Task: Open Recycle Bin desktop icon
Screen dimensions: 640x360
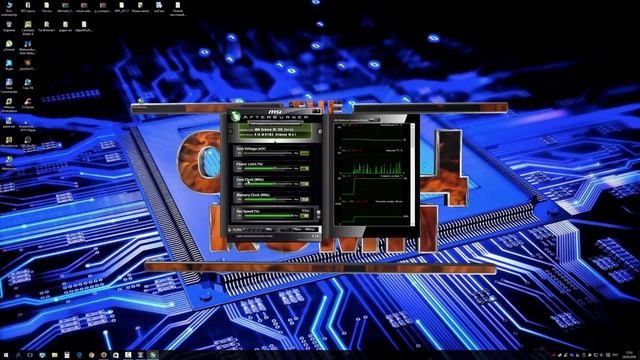Action: pos(9,27)
